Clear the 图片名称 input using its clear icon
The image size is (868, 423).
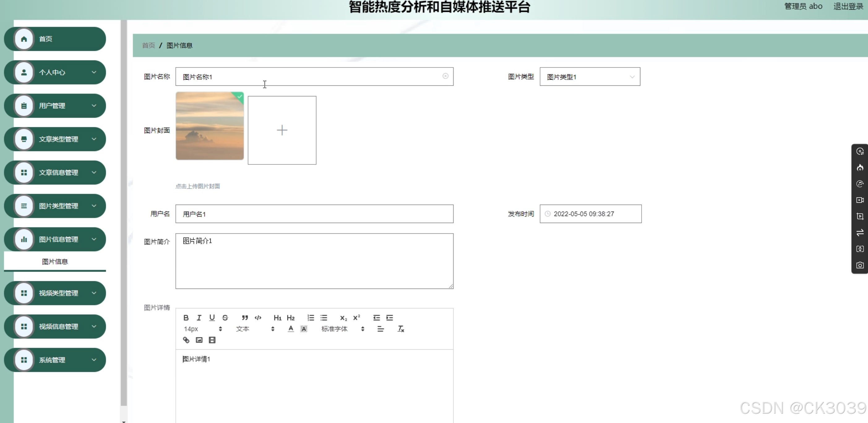click(445, 76)
